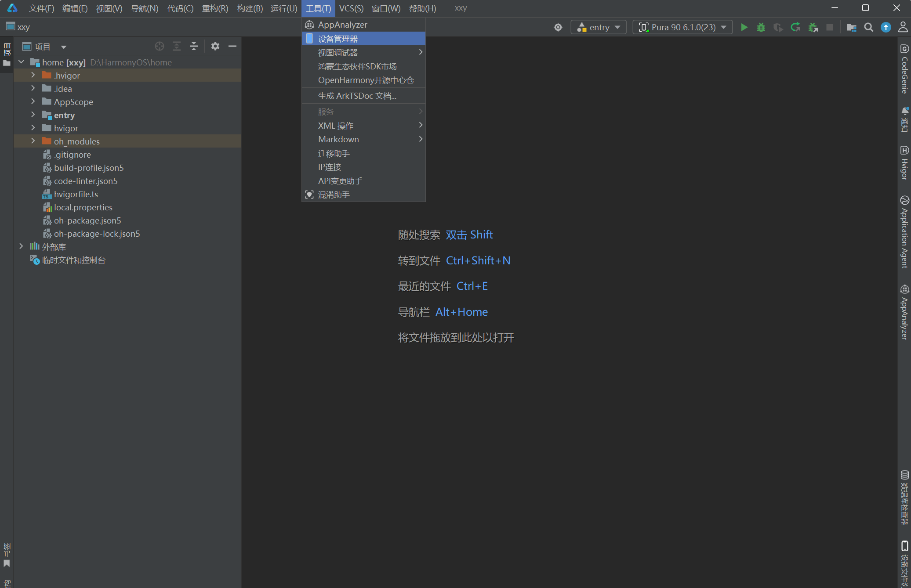Open Markdown submenu
The width and height of the screenshot is (911, 588).
pyautogui.click(x=363, y=139)
